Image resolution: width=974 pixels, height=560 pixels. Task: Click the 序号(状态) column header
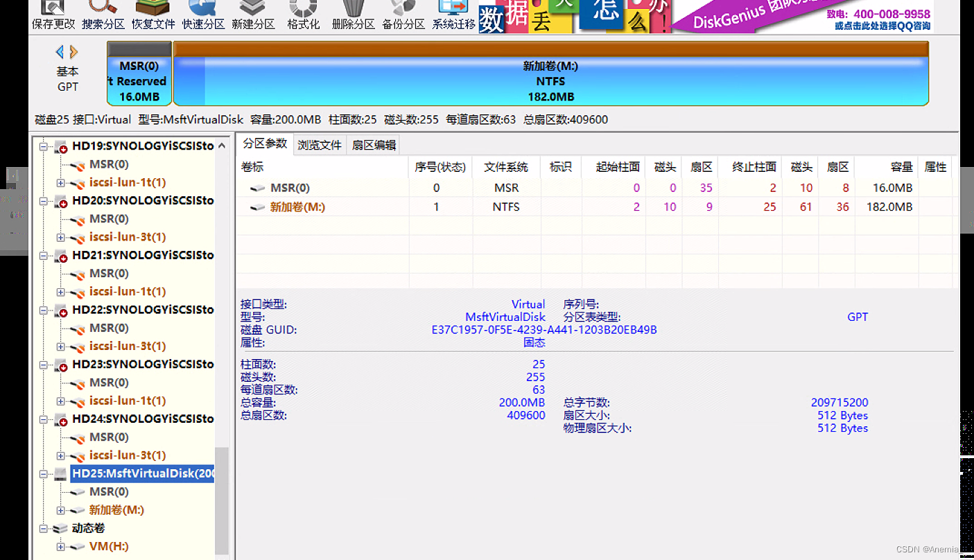point(440,167)
